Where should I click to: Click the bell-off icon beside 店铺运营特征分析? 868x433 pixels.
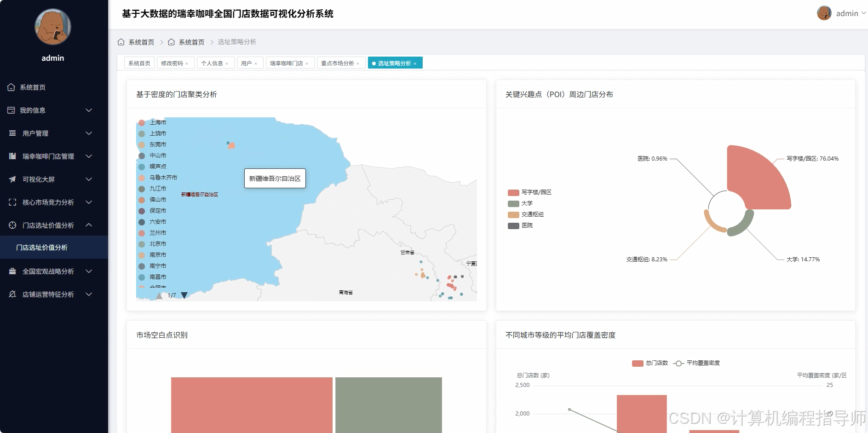[x=12, y=294]
